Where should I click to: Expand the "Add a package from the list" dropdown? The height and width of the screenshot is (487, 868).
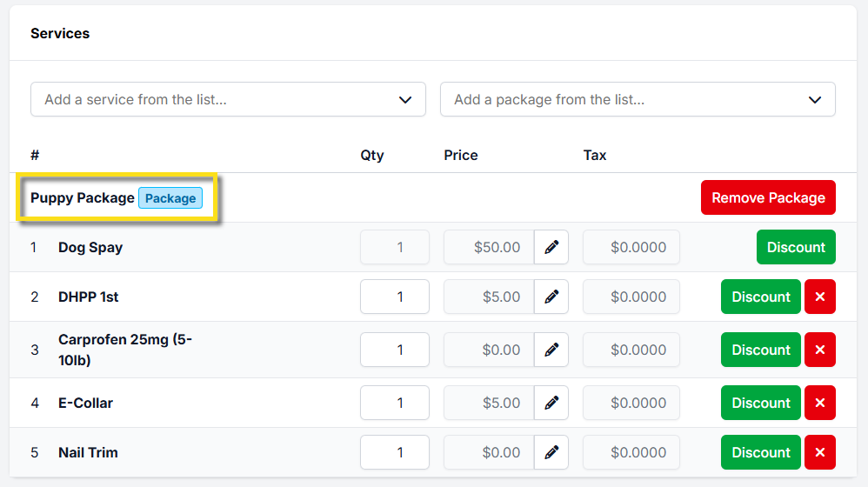click(626, 99)
